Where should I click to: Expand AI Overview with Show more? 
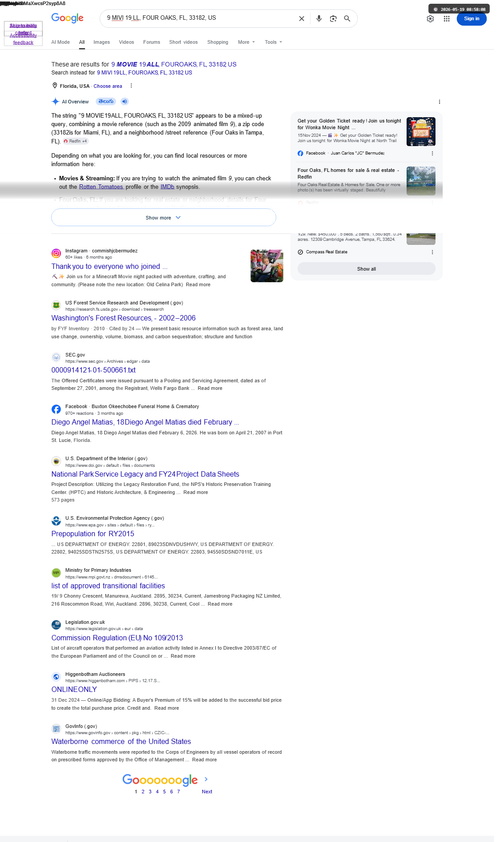coord(163,217)
